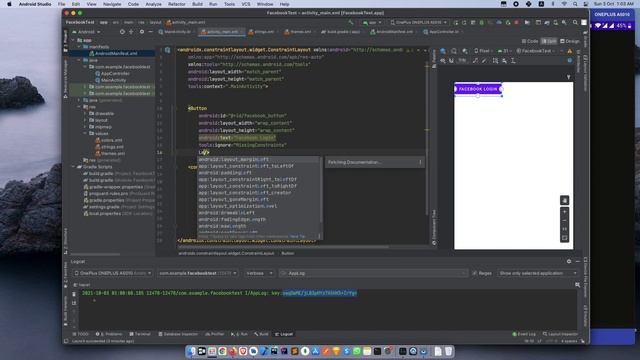Open Project panel gear settings
The image size is (640, 360).
pyautogui.click(x=142, y=31)
